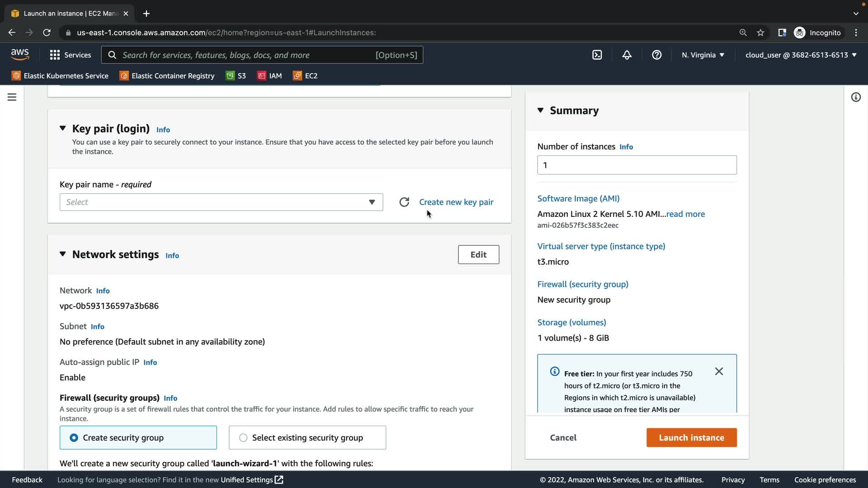Collapse the Network settings section
Screen dimensions: 868x488
point(63,254)
